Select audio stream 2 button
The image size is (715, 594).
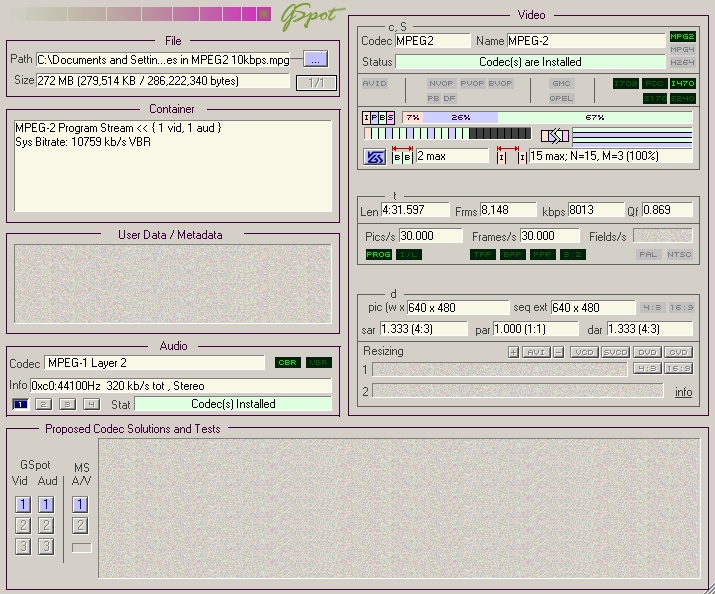pyautogui.click(x=44, y=404)
